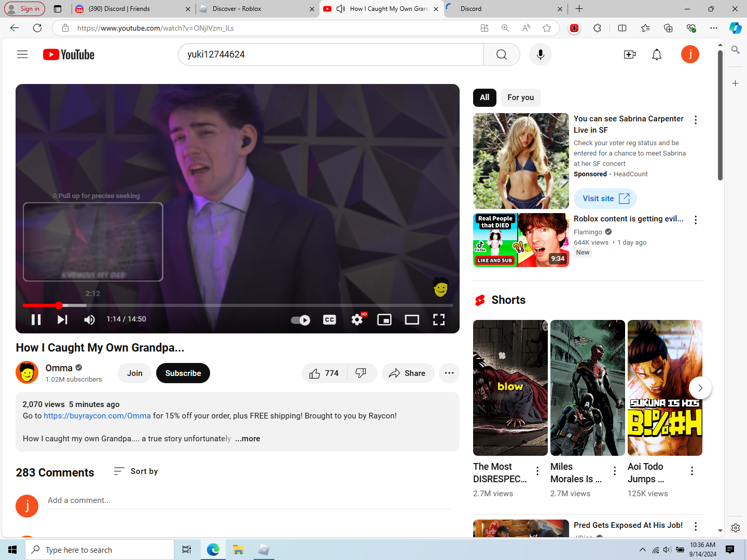Click Visit site on the sponsored ad

605,199
